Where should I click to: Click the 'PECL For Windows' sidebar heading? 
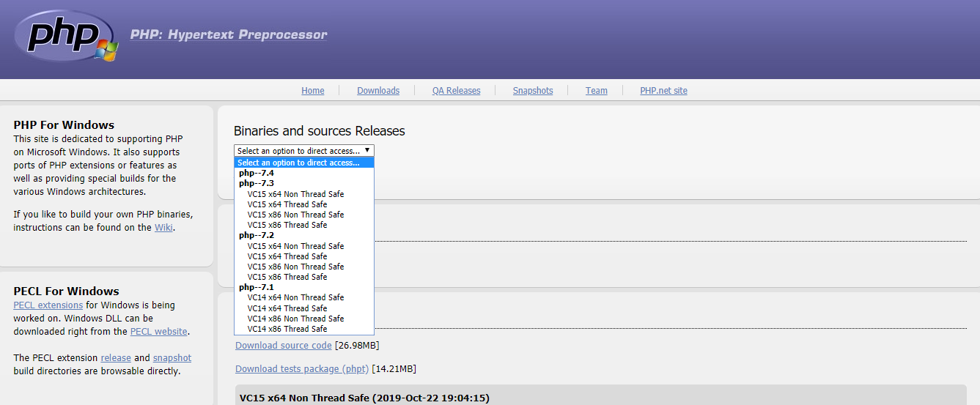point(66,291)
